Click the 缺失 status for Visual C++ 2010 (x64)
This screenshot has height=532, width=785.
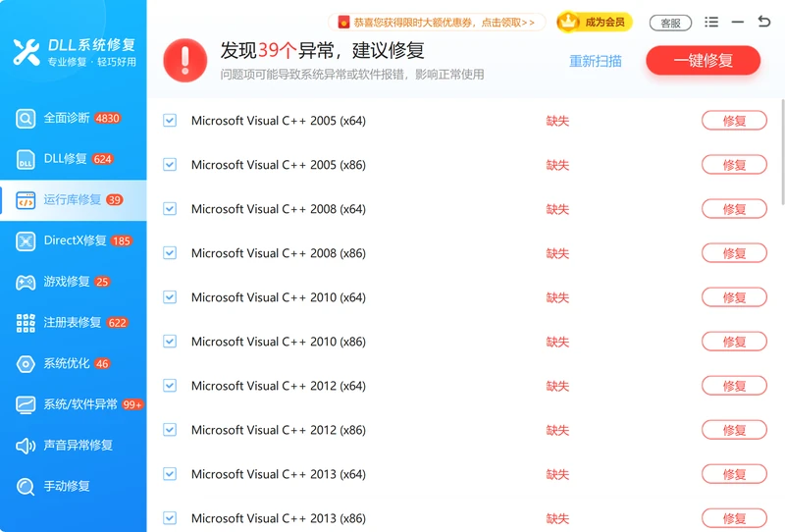(x=557, y=297)
